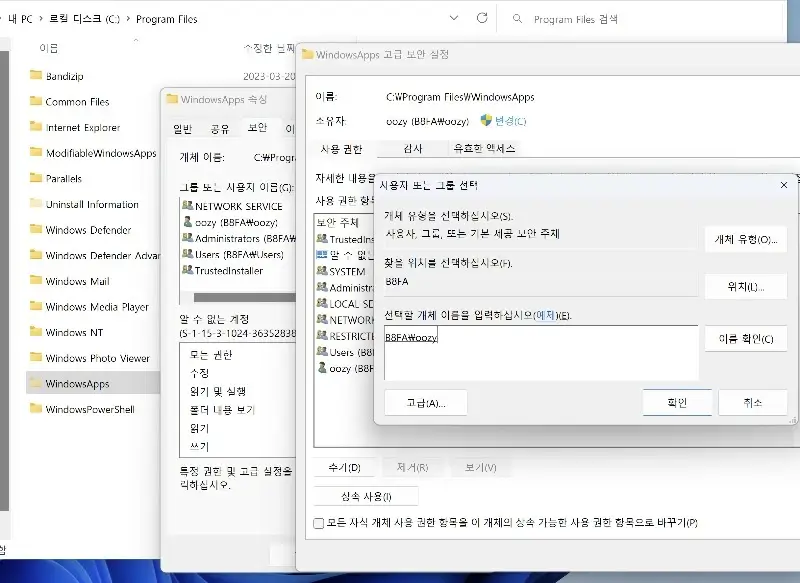Click the refresh icon in the Explorer toolbar

click(x=482, y=17)
